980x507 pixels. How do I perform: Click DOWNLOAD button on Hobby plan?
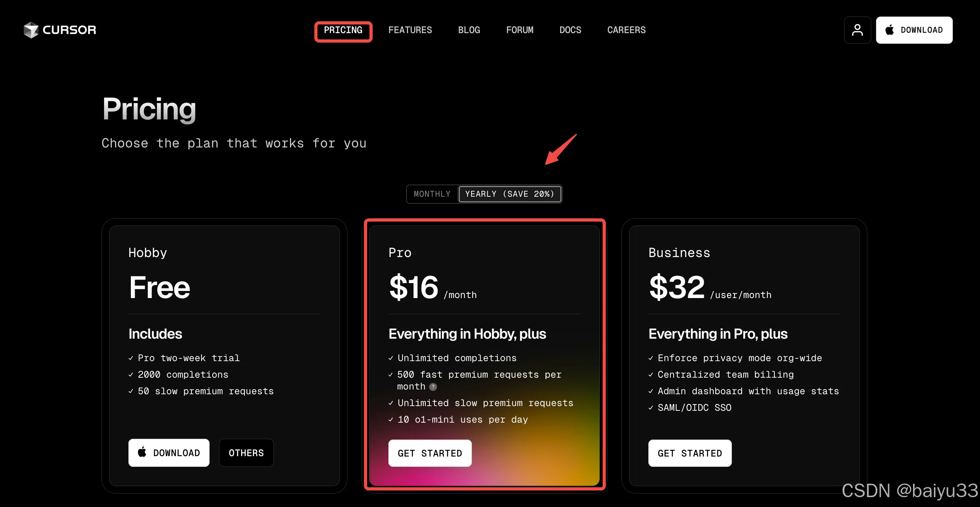pyautogui.click(x=169, y=452)
